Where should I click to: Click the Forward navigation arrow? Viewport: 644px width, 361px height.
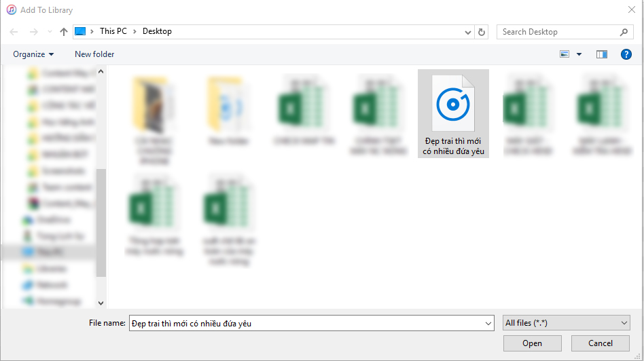[34, 32]
